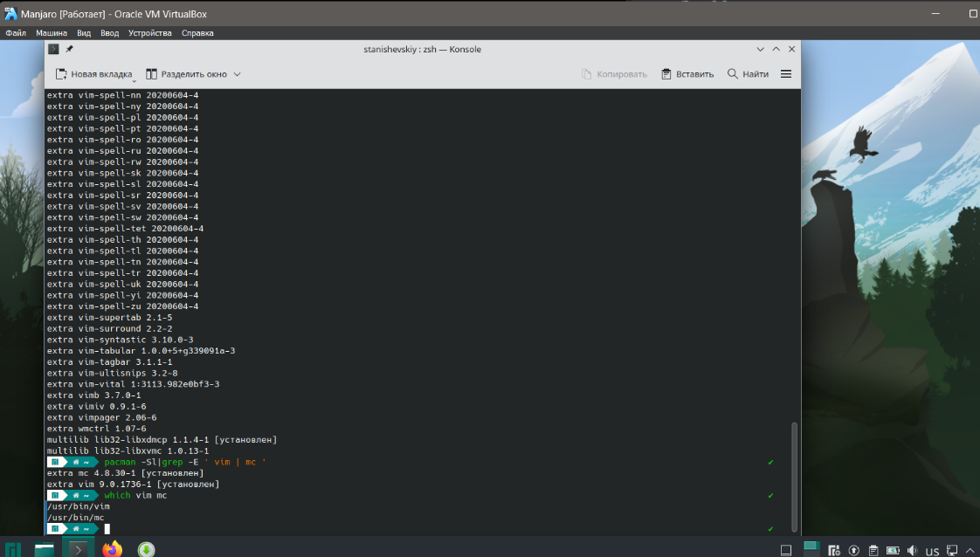Click line 'extra vim-ultisnips 3.2-8'

[x=112, y=373]
